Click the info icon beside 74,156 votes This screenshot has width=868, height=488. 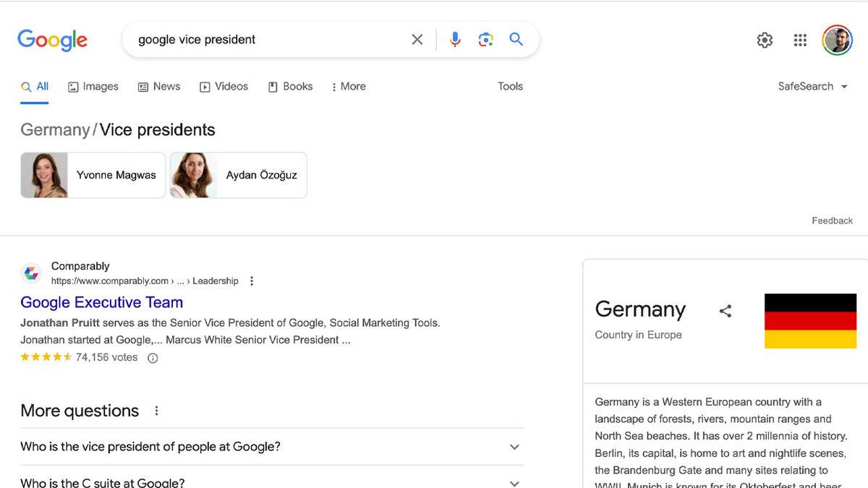pyautogui.click(x=152, y=357)
